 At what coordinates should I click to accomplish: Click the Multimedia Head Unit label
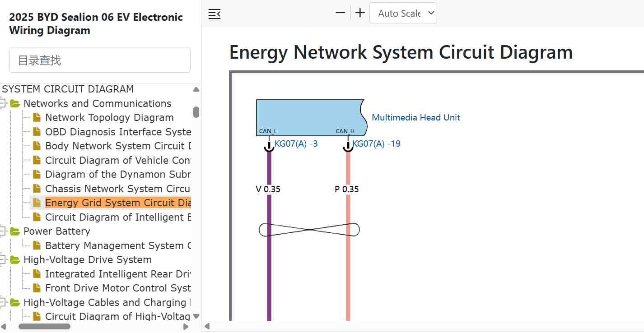coord(416,117)
